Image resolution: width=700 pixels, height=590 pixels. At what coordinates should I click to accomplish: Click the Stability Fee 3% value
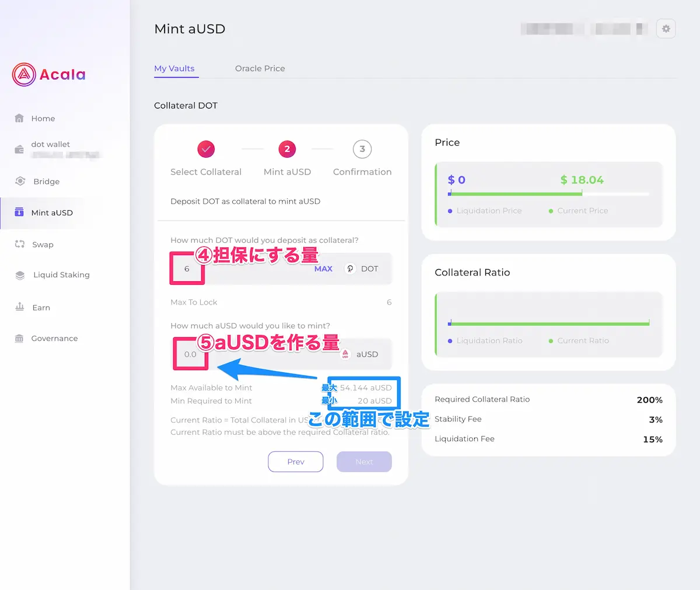pos(656,420)
